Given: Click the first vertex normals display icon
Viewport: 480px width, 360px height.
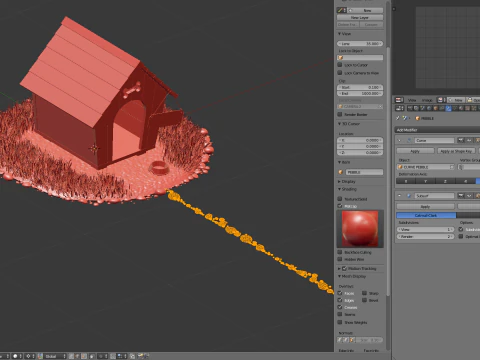Looking at the screenshot, I should point(340,340).
